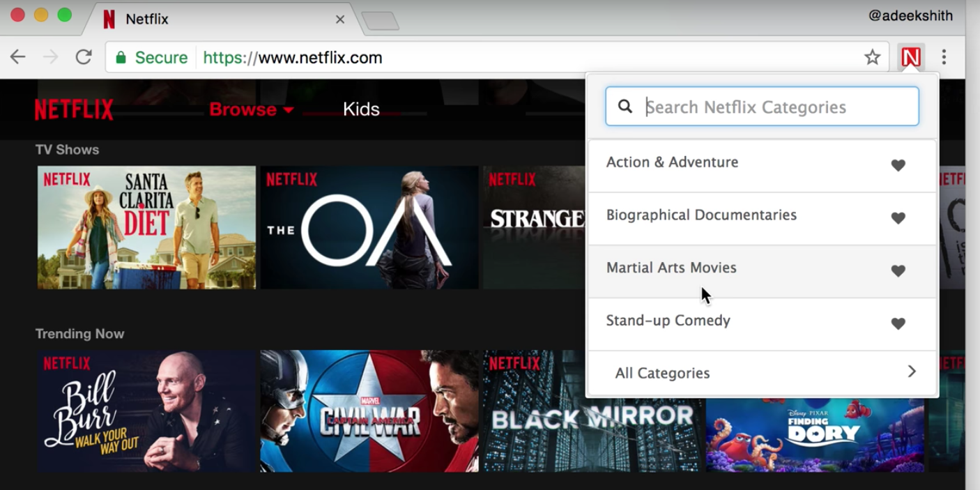Screen dimensions: 980x490
Task: Toggle favorite heart for Biographical Documentaries
Action: click(898, 218)
